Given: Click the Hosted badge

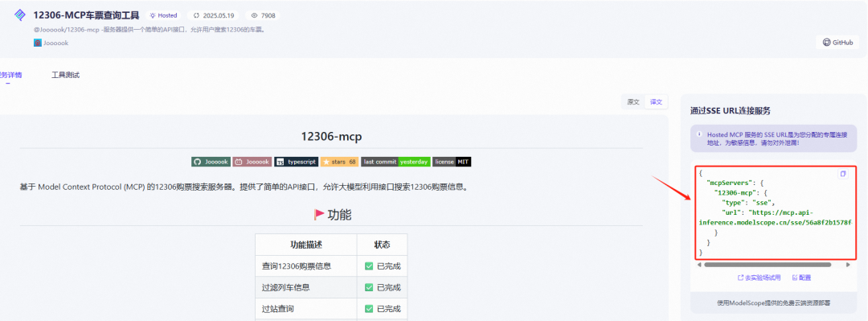Looking at the screenshot, I should (164, 15).
